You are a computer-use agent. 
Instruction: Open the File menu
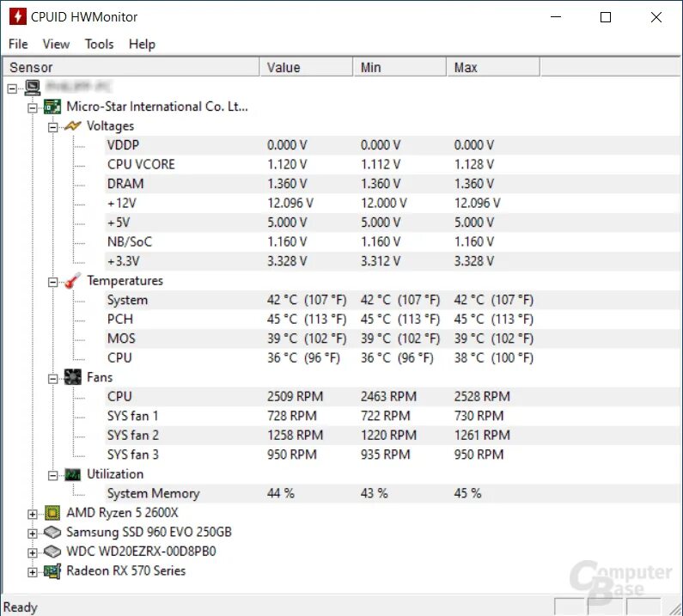(x=18, y=44)
